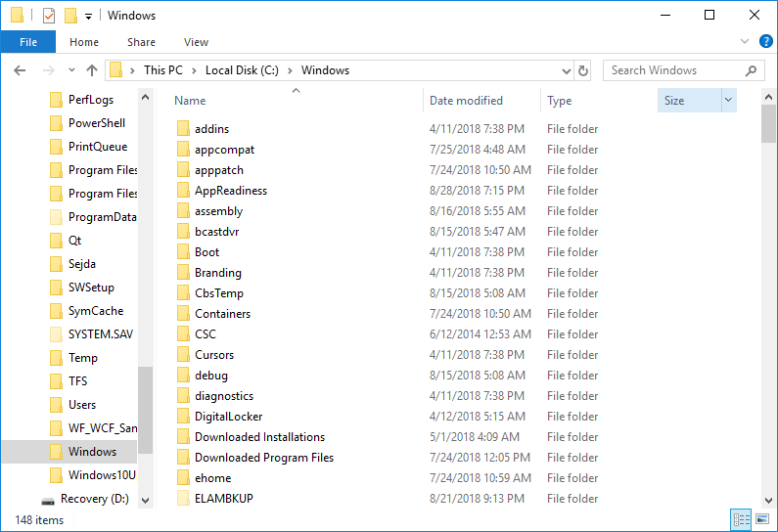Viewport: 778px width, 532px height.
Task: Sort by the Name column header
Action: pos(190,101)
